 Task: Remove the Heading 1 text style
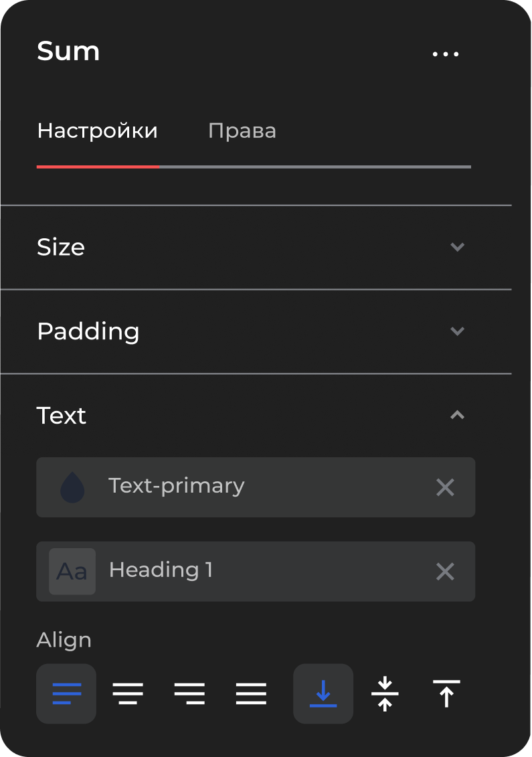445,572
